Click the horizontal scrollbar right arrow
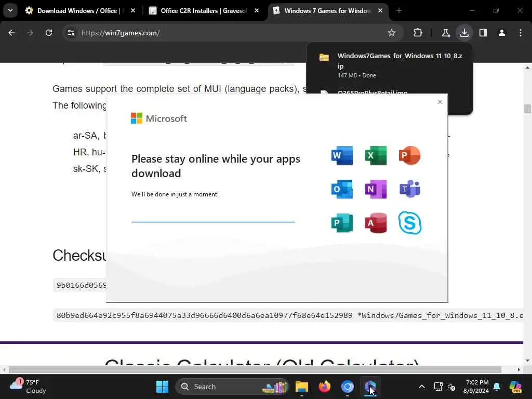 519,369
